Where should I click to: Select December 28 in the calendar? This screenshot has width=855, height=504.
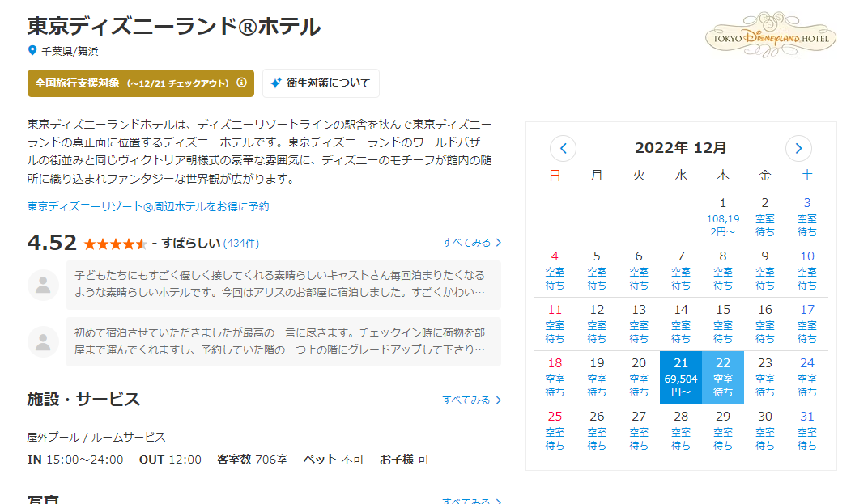point(681,430)
